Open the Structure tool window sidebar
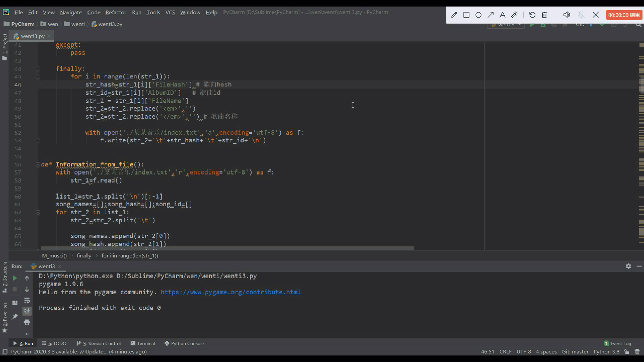The image size is (644, 362). coord(5,277)
